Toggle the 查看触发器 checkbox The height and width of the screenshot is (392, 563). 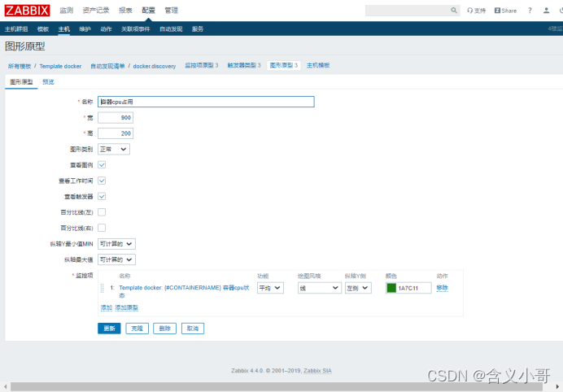tap(102, 196)
